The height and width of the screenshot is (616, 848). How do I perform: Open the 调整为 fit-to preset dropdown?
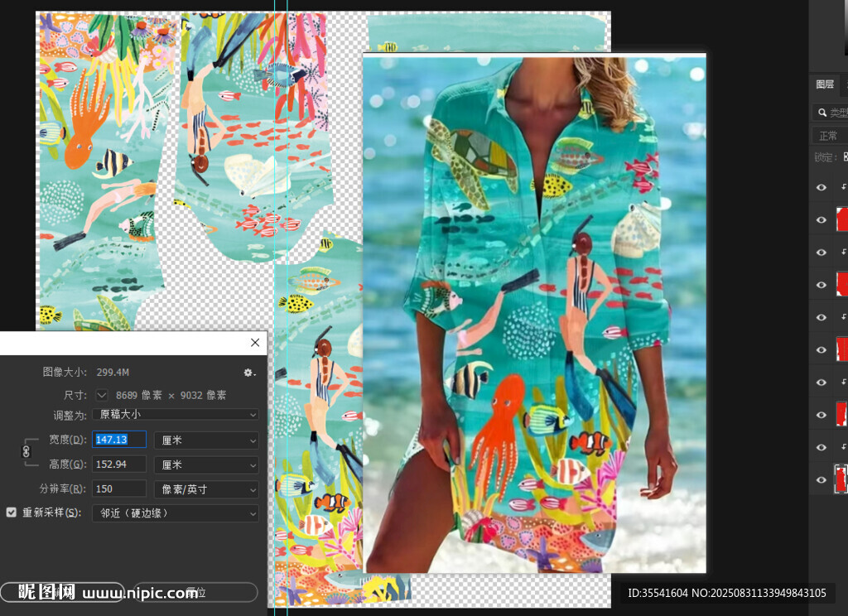pyautogui.click(x=176, y=414)
